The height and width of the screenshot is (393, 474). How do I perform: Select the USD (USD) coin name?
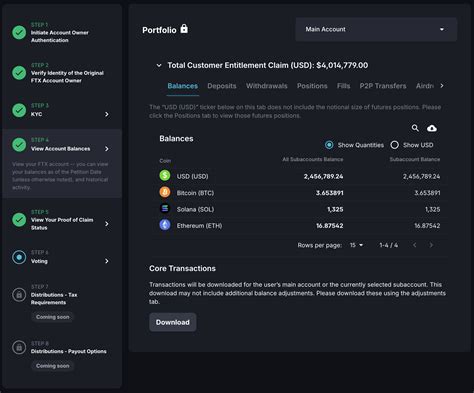pos(192,176)
